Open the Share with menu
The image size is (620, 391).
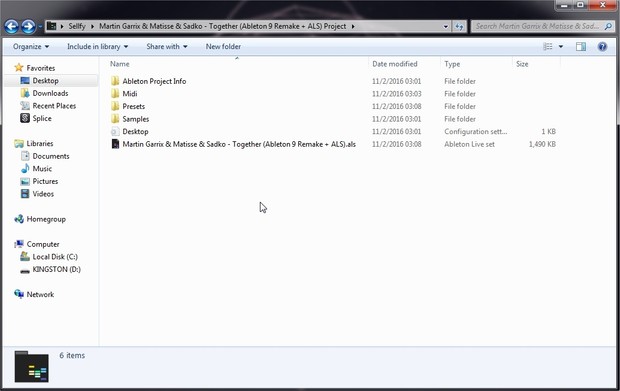(x=166, y=47)
